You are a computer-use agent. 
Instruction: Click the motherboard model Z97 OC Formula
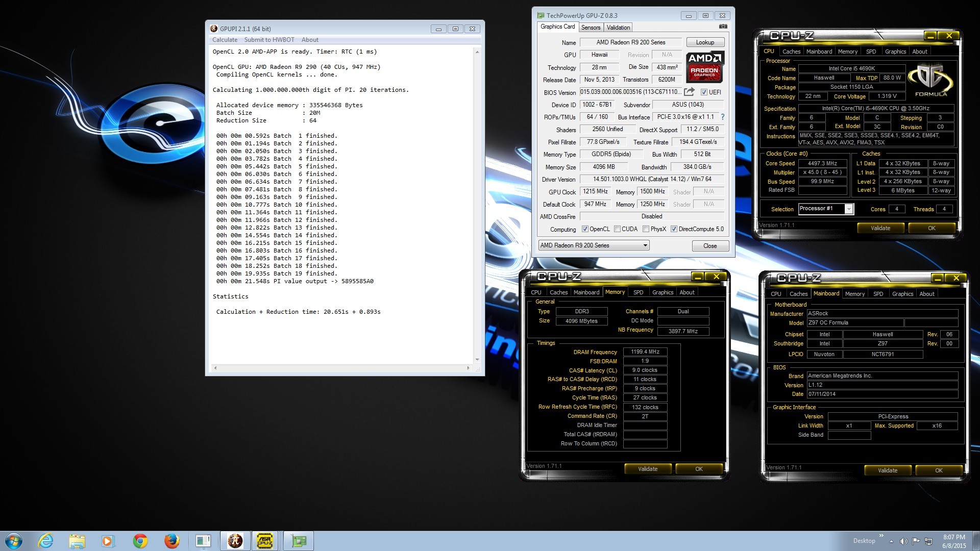tap(855, 323)
